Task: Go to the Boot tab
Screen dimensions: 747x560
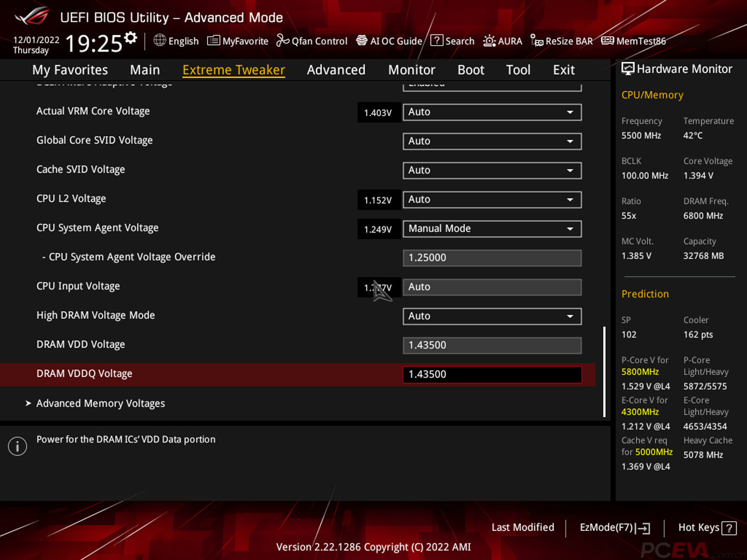Action: tap(471, 70)
